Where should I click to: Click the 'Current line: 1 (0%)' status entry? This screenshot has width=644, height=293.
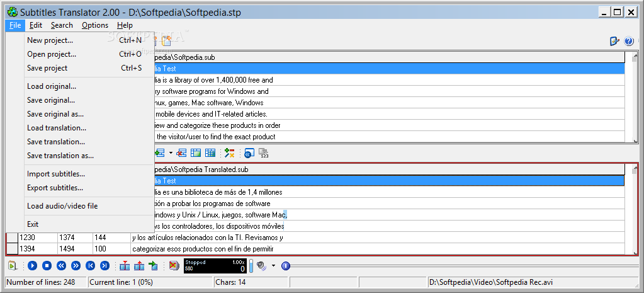tap(151, 282)
